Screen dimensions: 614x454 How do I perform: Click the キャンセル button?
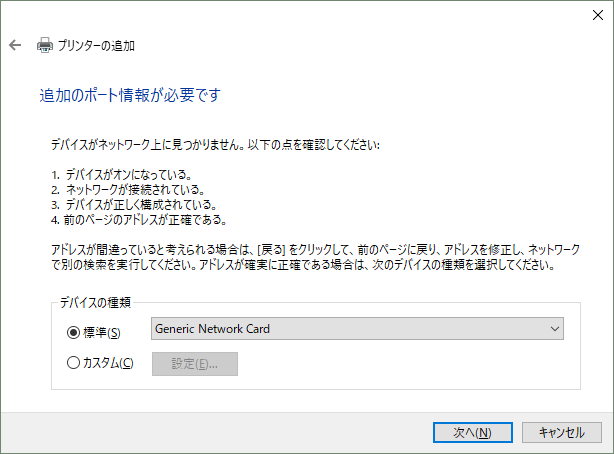click(561, 432)
